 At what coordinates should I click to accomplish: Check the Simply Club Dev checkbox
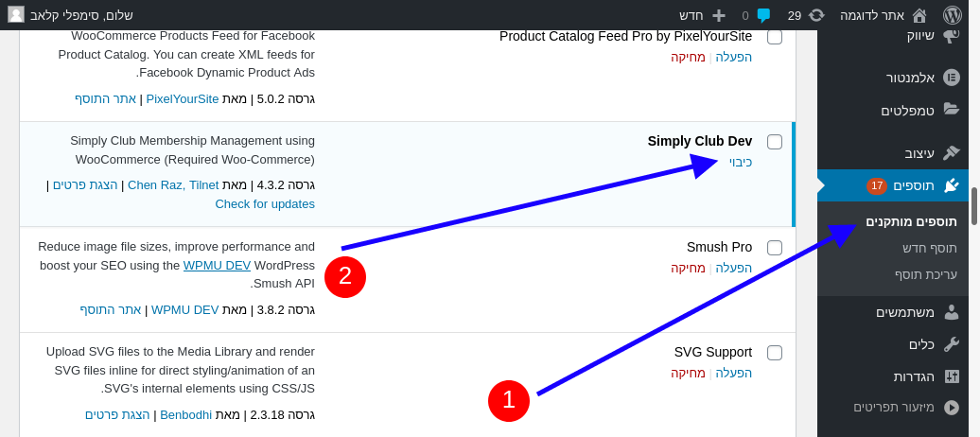[775, 142]
